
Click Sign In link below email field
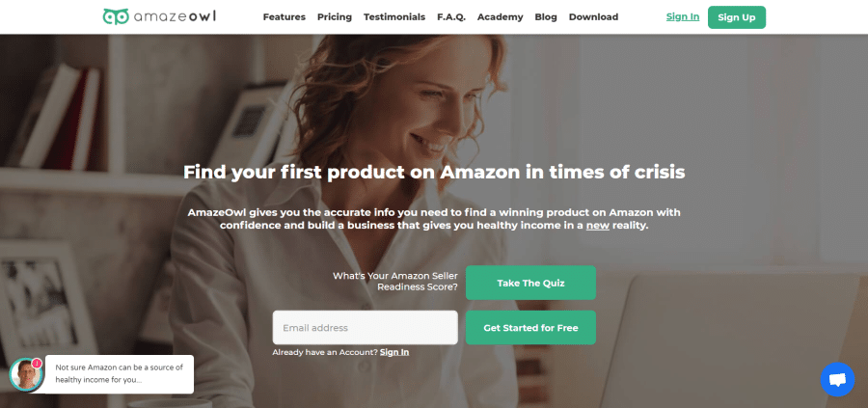click(394, 352)
